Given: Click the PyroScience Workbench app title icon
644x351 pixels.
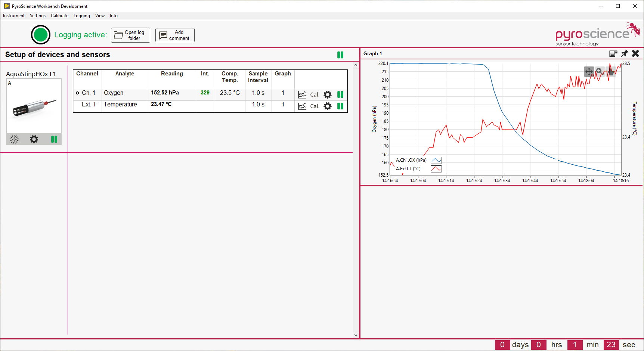Looking at the screenshot, I should (x=7, y=6).
